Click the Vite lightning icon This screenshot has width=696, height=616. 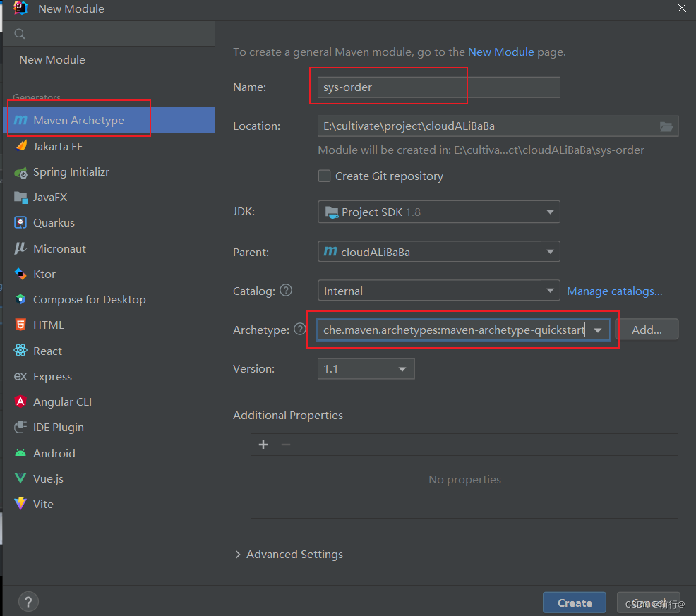coord(20,503)
